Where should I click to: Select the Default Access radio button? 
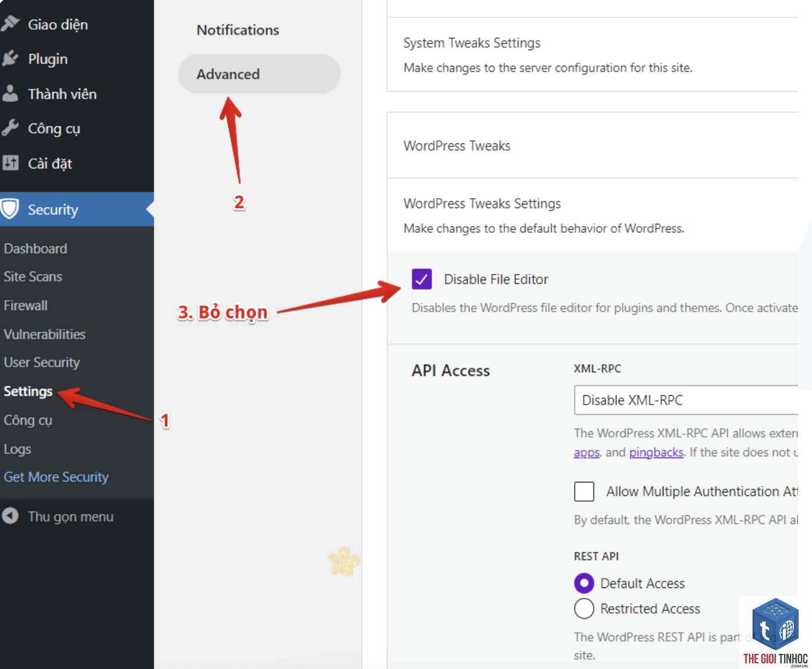pyautogui.click(x=584, y=583)
